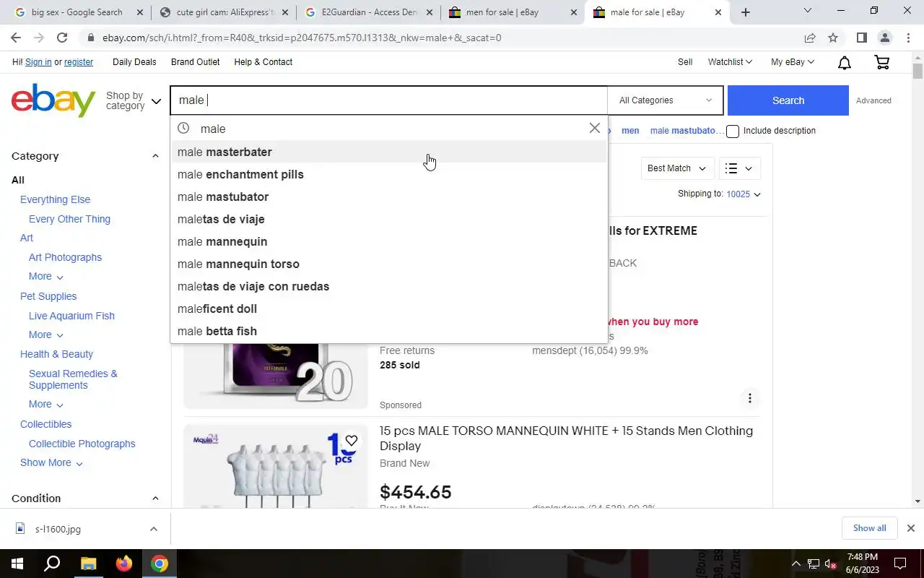This screenshot has width=924, height=578.
Task: Click the register link
Action: point(79,62)
